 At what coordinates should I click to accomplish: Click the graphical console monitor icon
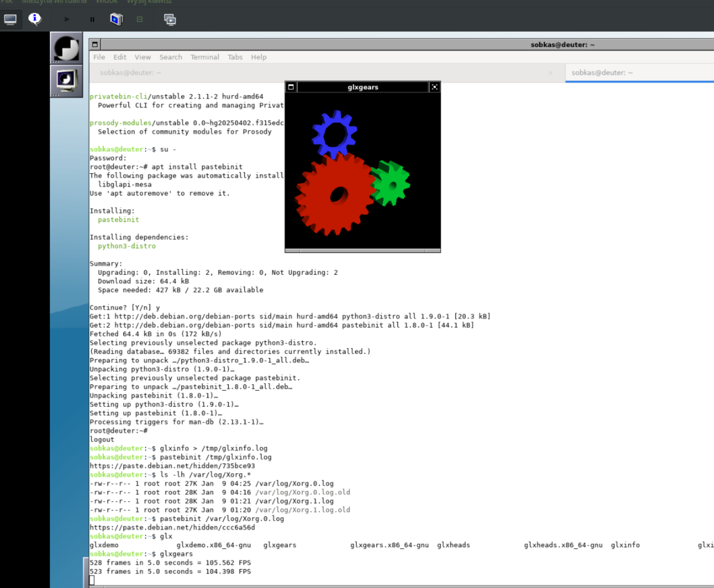(x=10, y=19)
